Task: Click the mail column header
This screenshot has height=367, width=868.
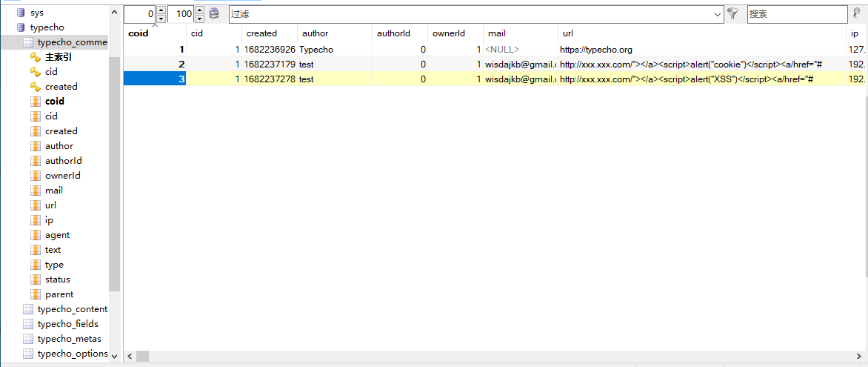Action: pos(521,33)
